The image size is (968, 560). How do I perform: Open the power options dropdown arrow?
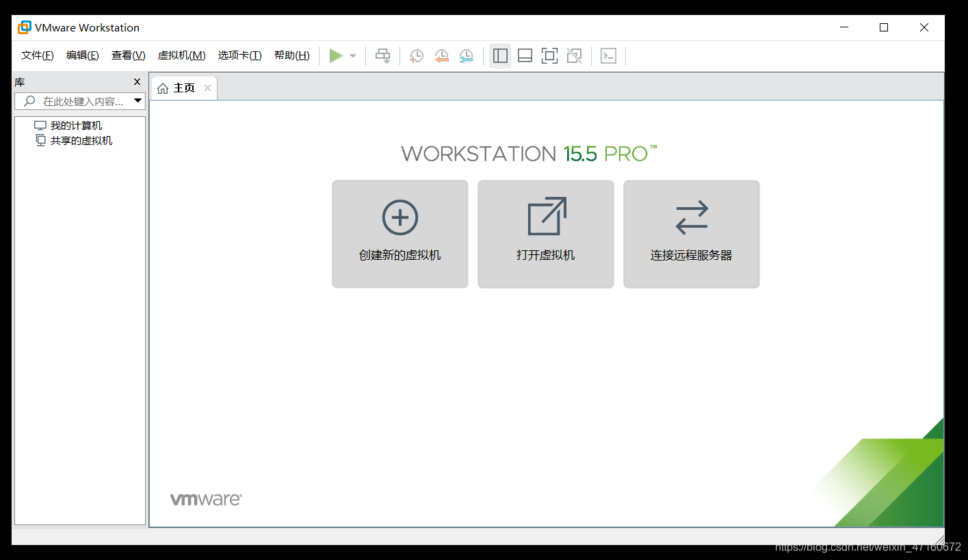(353, 56)
